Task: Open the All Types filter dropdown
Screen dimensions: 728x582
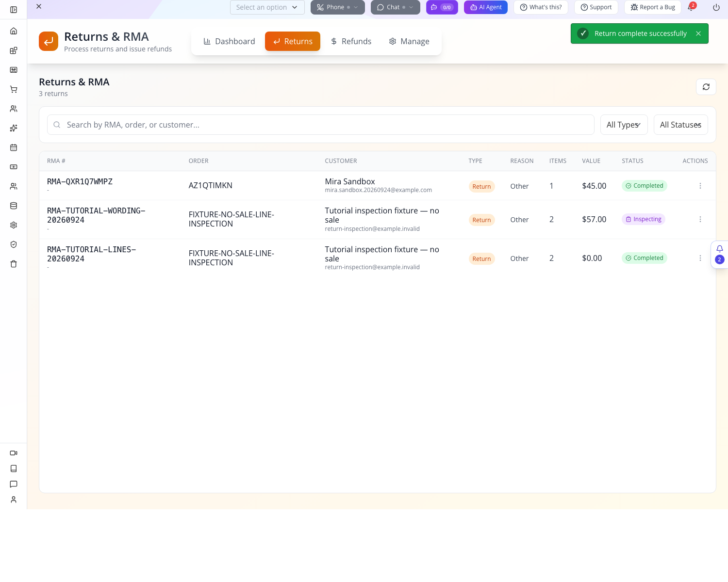Action: tap(624, 125)
